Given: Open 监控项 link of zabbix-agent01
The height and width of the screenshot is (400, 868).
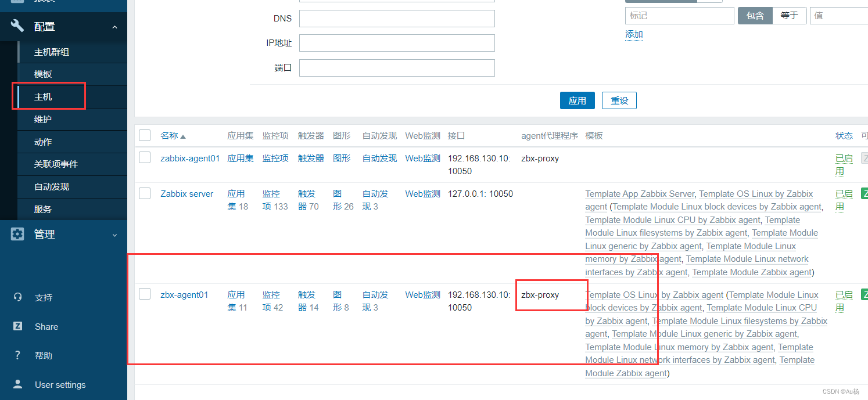Looking at the screenshot, I should 275,158.
